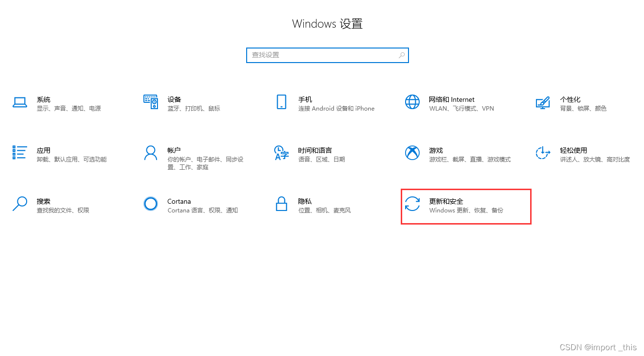Image resolution: width=644 pixels, height=356 pixels.
Task: Click the Cortana circle icon
Action: [151, 204]
